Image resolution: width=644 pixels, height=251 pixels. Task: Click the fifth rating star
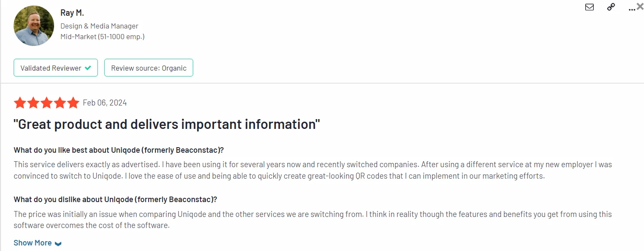73,103
